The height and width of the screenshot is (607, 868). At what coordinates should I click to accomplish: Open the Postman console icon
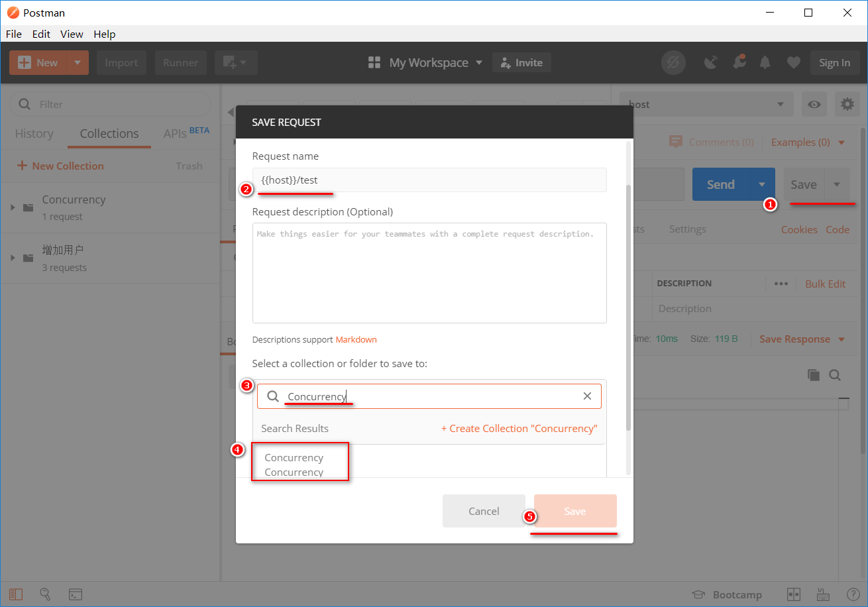click(76, 594)
